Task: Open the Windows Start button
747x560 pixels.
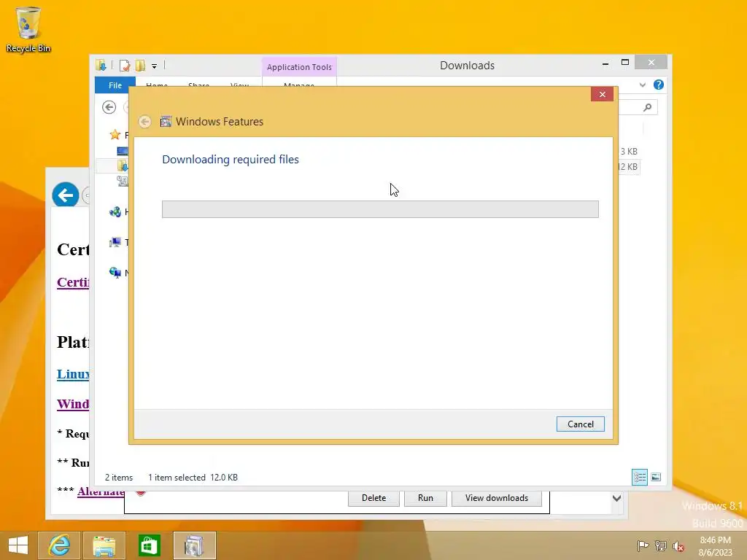Action: (x=18, y=545)
